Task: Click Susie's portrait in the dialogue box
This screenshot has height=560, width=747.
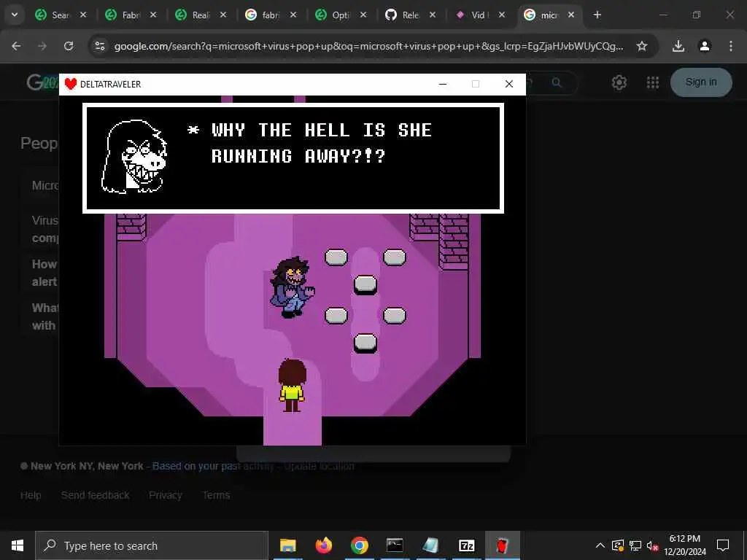Action: (x=134, y=157)
